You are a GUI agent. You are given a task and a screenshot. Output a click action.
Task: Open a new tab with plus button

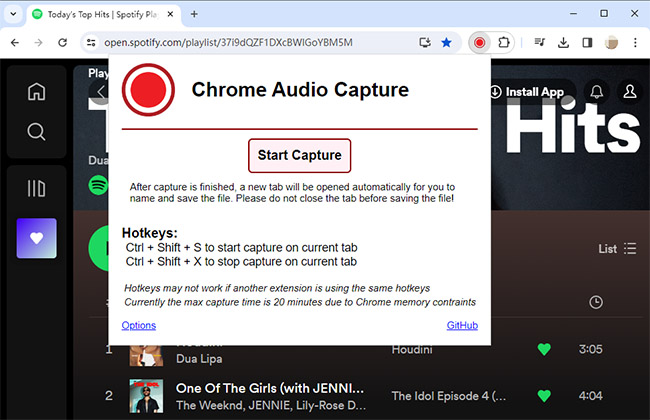tap(194, 14)
